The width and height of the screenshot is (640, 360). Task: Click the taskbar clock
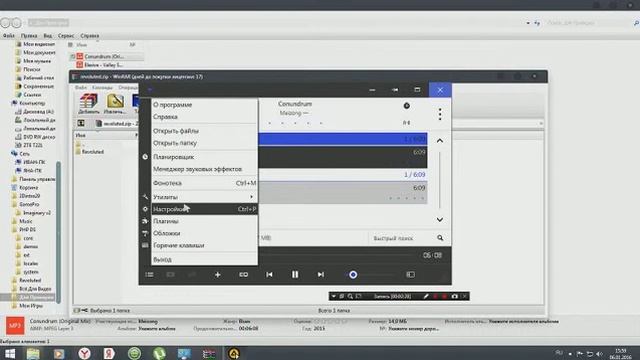click(x=620, y=353)
